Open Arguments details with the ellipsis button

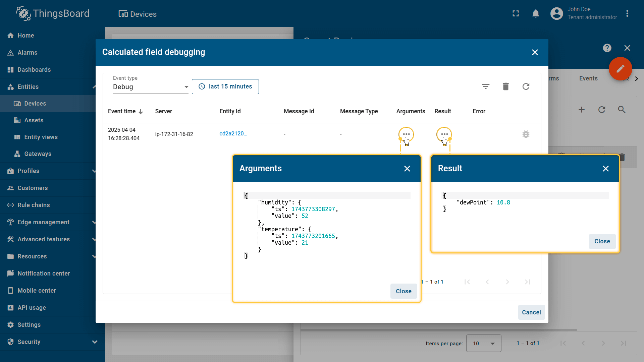pyautogui.click(x=406, y=134)
